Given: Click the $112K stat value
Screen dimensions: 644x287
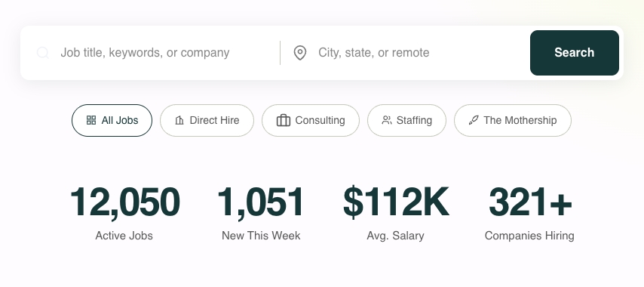Looking at the screenshot, I should [x=396, y=202].
